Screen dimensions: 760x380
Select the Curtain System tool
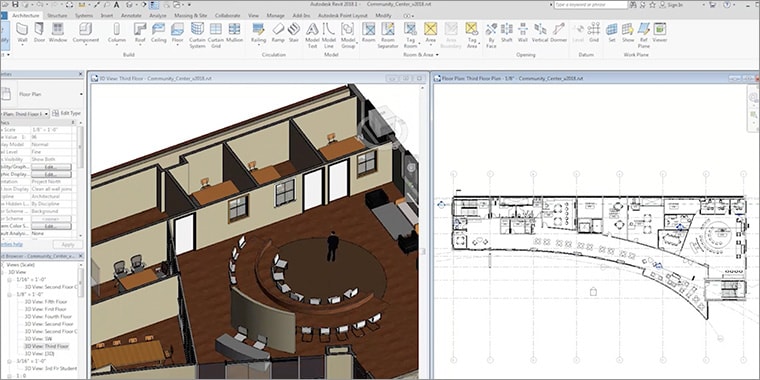point(197,35)
